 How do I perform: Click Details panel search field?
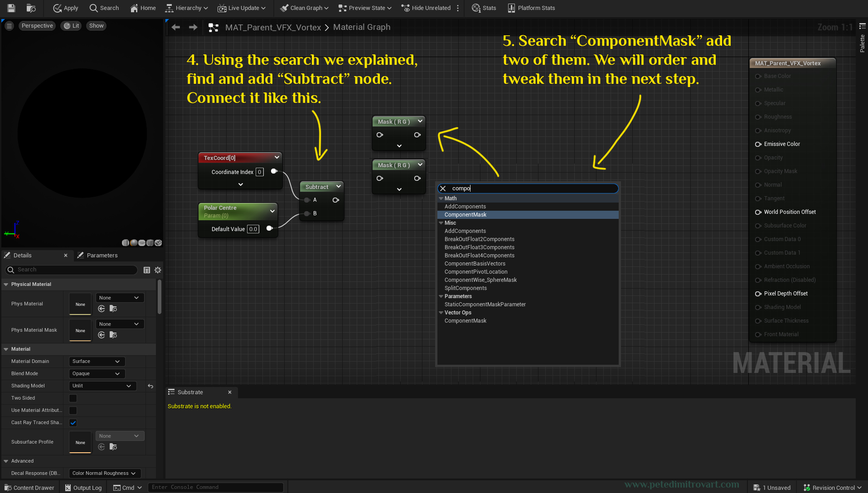click(72, 270)
